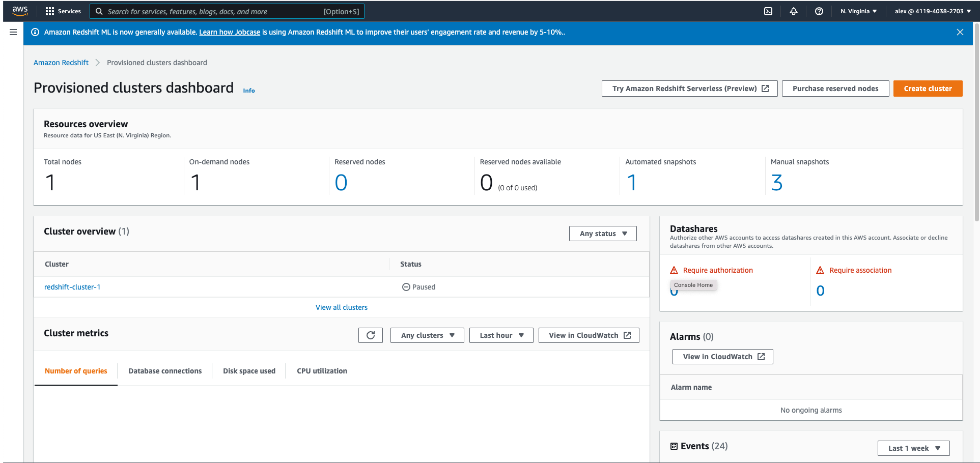980x463 pixels.
Task: Click View in CloudWatch in Cluster metrics
Action: click(589, 335)
